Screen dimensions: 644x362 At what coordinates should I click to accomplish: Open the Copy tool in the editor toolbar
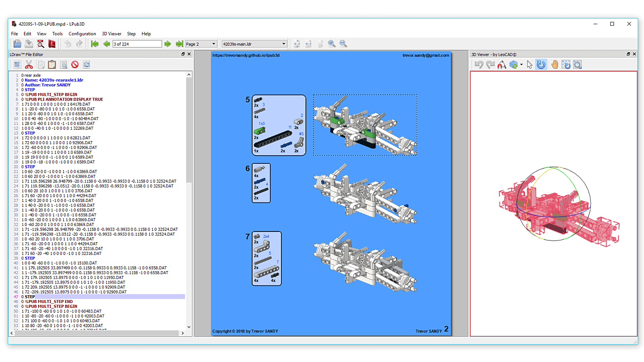(40, 65)
